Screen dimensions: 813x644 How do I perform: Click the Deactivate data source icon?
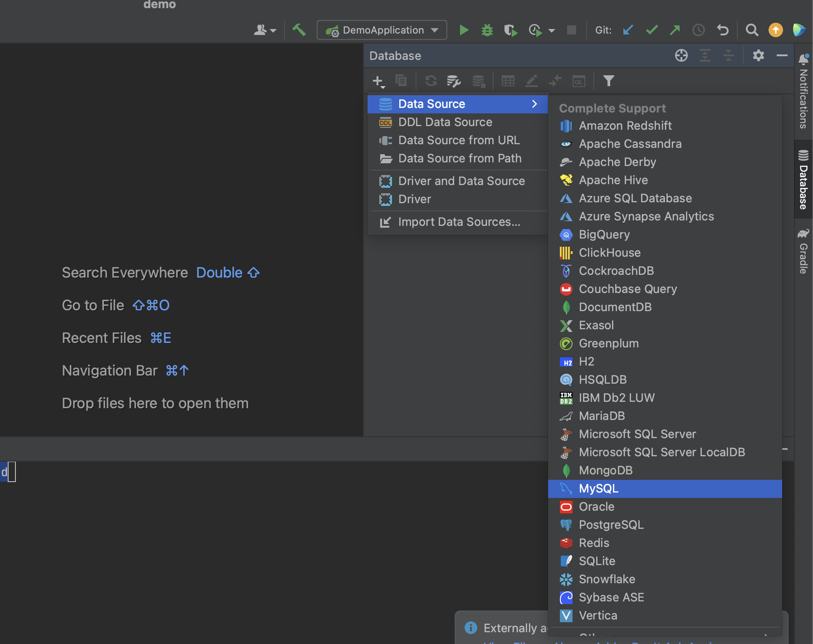pyautogui.click(x=479, y=81)
